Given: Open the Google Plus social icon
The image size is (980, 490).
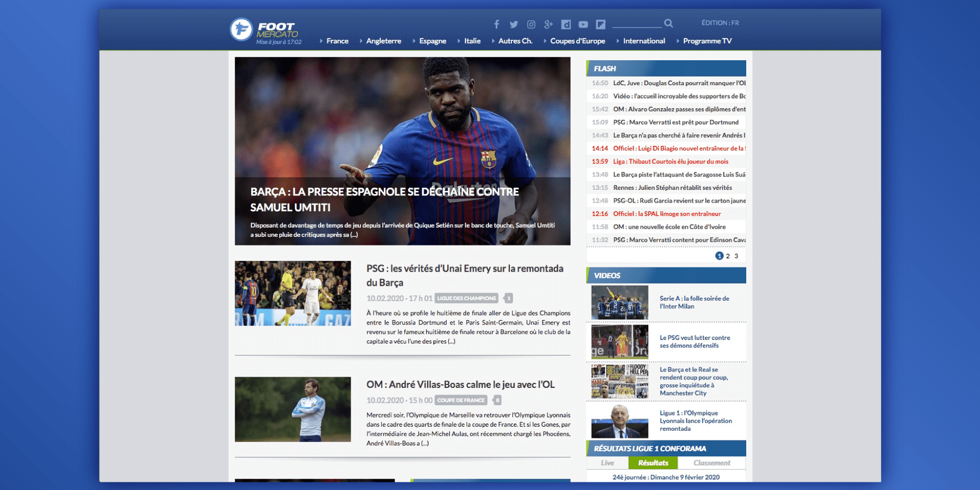Looking at the screenshot, I should coord(549,24).
